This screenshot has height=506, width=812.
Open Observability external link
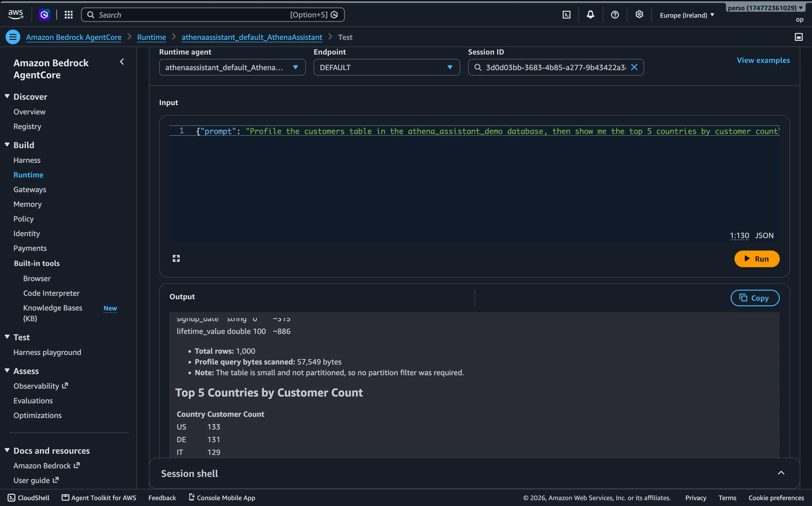coord(41,386)
